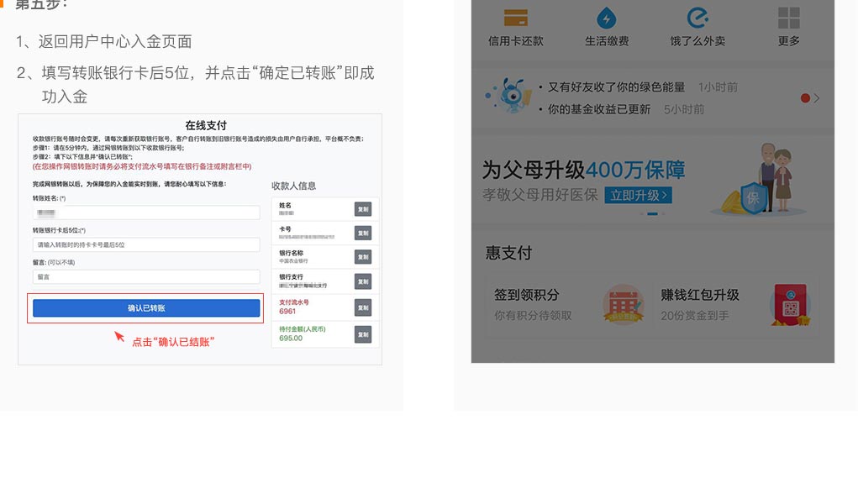
Task: Copy the 卡号 card number
Action: tap(362, 233)
